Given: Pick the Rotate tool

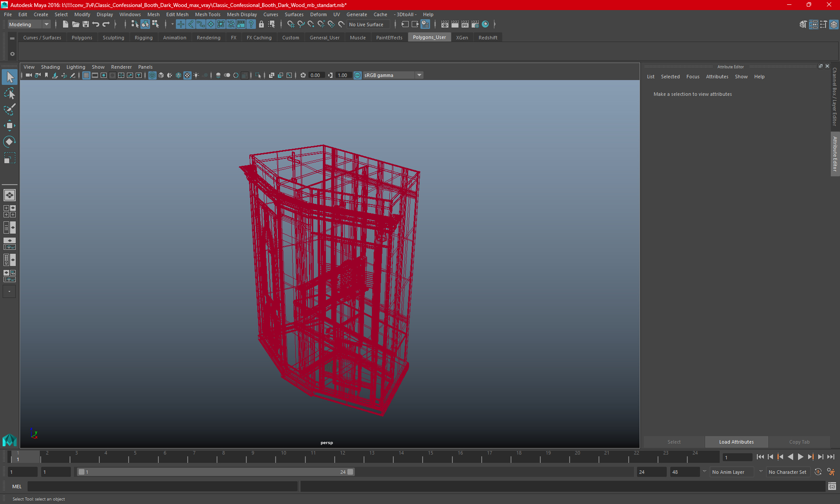Looking at the screenshot, I should tap(10, 142).
